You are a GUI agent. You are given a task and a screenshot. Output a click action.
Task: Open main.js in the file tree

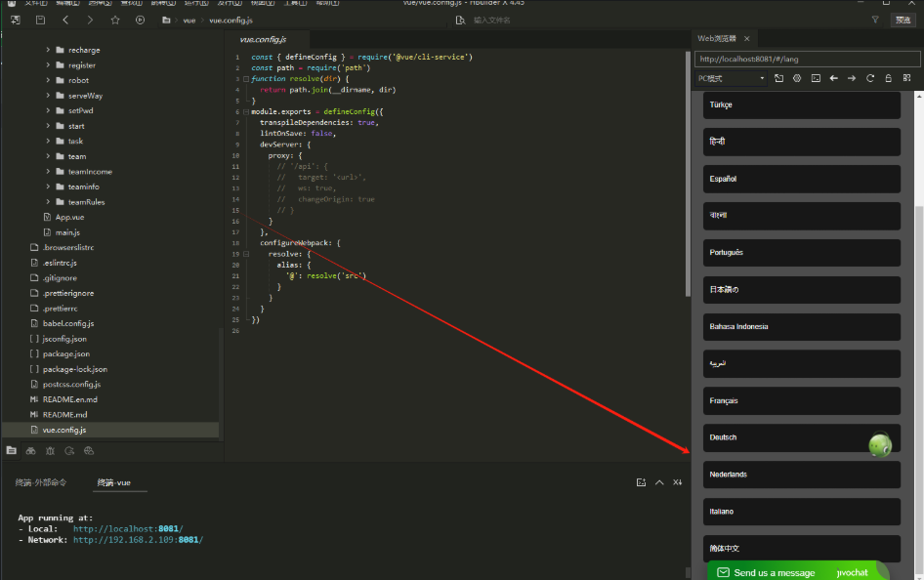[x=67, y=232]
